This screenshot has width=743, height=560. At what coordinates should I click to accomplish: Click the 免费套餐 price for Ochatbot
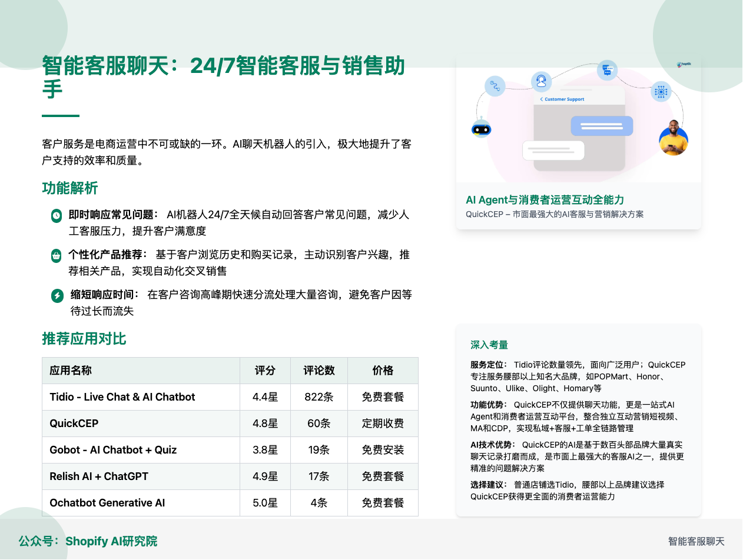(x=383, y=503)
